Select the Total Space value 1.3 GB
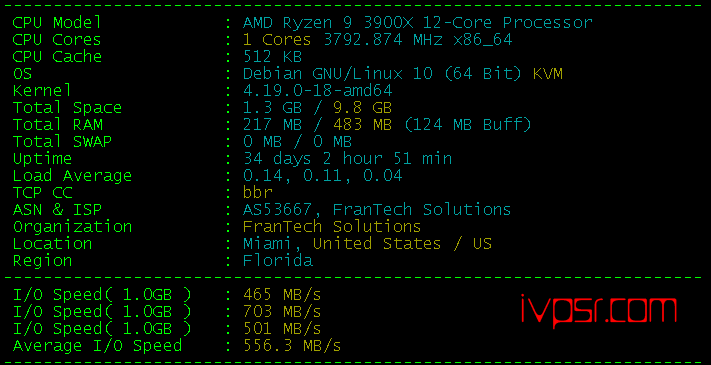Viewport: 711px width, 365px height. (x=268, y=107)
